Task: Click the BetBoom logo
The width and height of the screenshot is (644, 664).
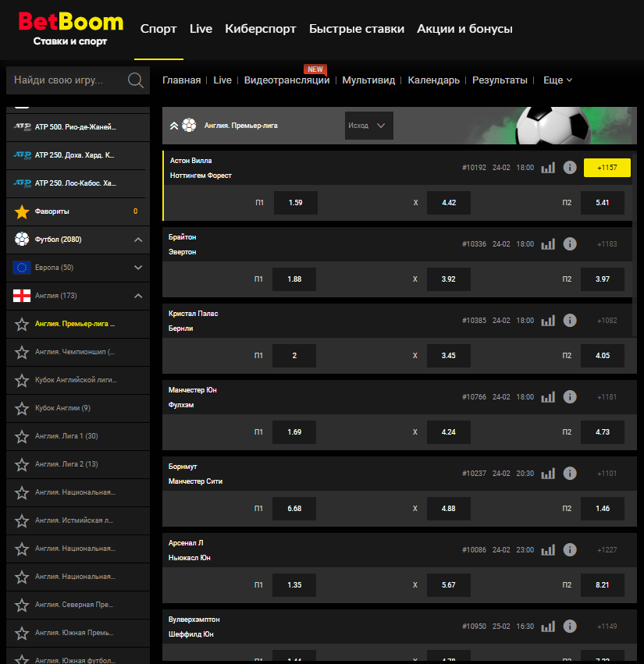Action: click(x=71, y=29)
